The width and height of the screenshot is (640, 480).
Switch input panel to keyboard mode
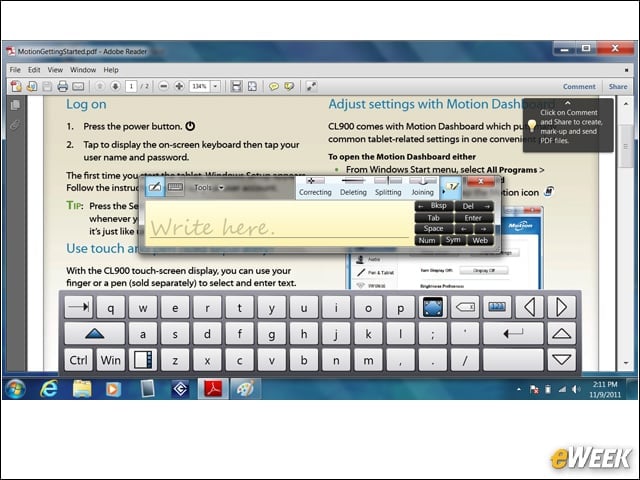pos(175,187)
